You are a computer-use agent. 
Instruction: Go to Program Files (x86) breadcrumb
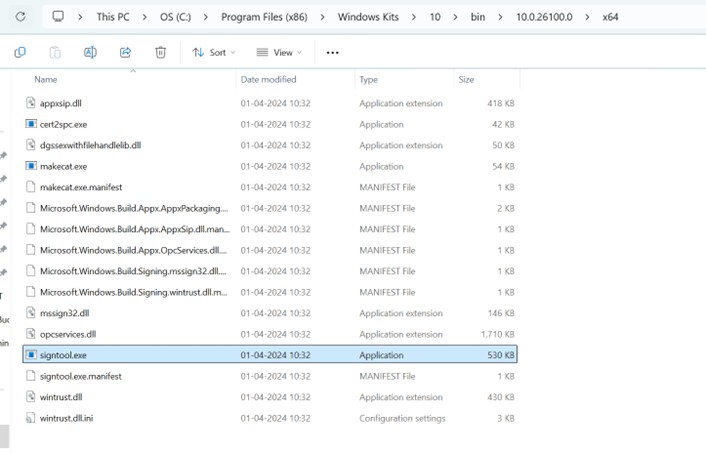[x=264, y=17]
